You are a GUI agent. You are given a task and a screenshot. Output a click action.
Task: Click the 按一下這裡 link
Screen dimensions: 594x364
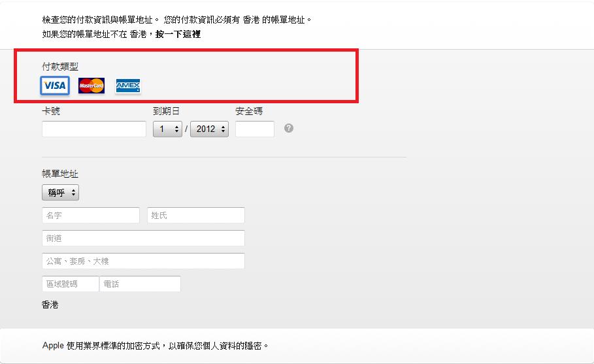click(178, 34)
